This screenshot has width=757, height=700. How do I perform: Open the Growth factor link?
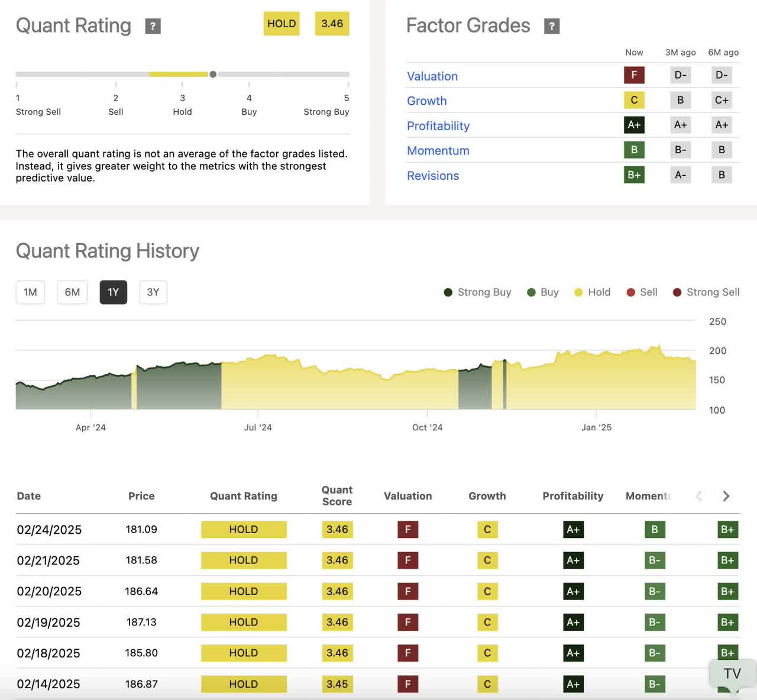coord(427,101)
